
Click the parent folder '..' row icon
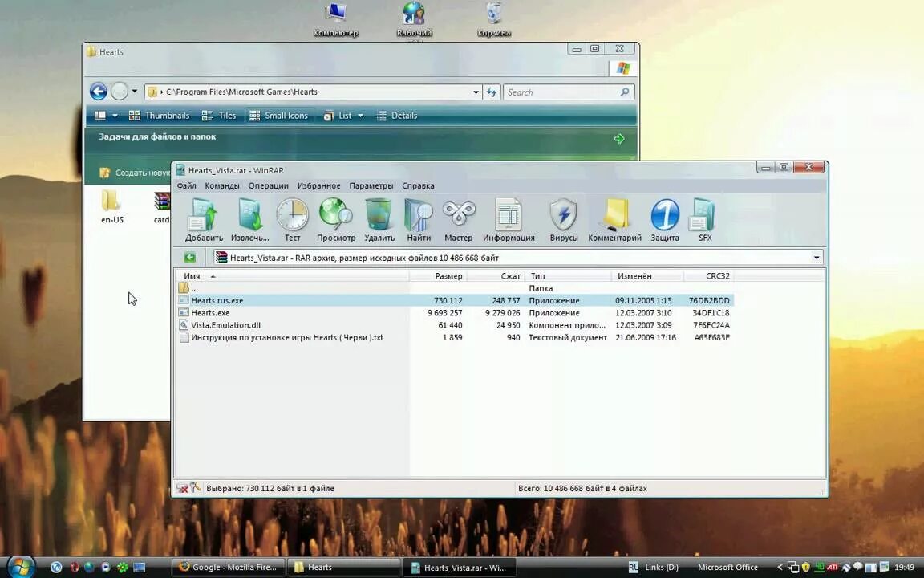(x=184, y=288)
